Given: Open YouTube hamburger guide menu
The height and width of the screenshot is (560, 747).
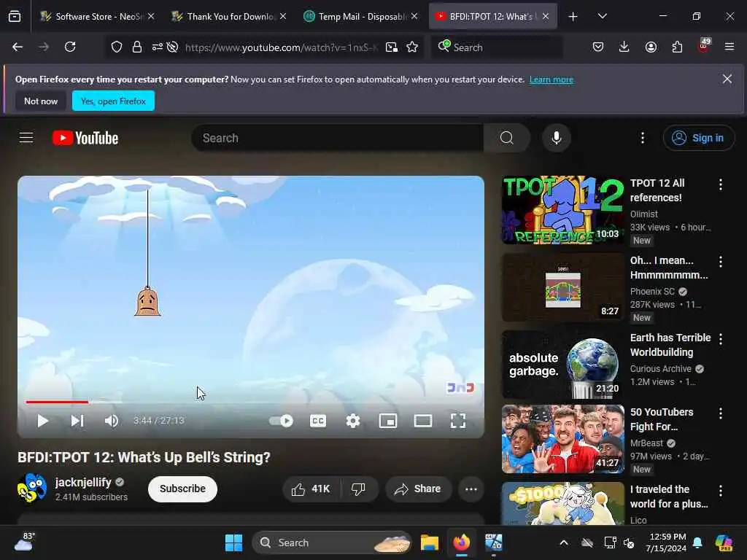Looking at the screenshot, I should pyautogui.click(x=26, y=138).
